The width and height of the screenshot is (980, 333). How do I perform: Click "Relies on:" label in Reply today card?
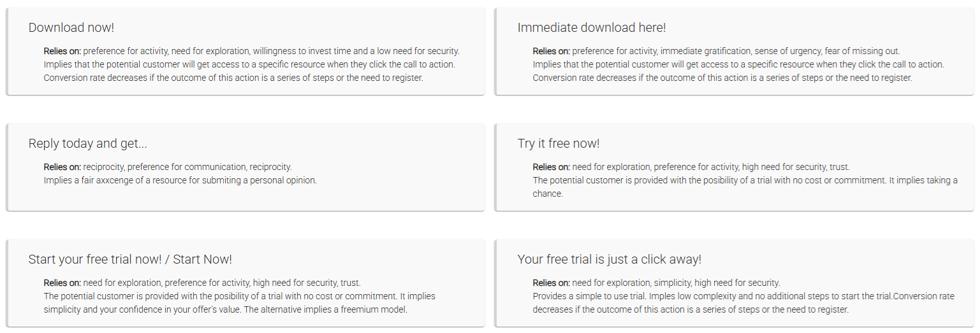point(62,167)
